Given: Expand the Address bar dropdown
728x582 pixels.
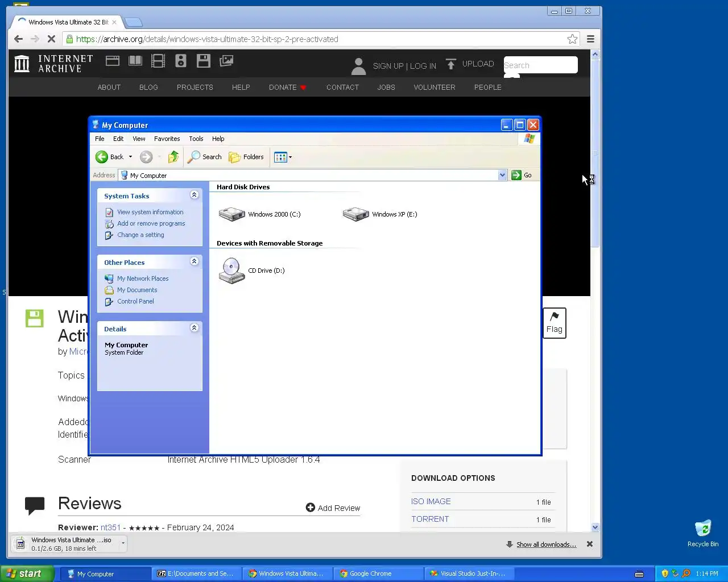Looking at the screenshot, I should coord(502,175).
